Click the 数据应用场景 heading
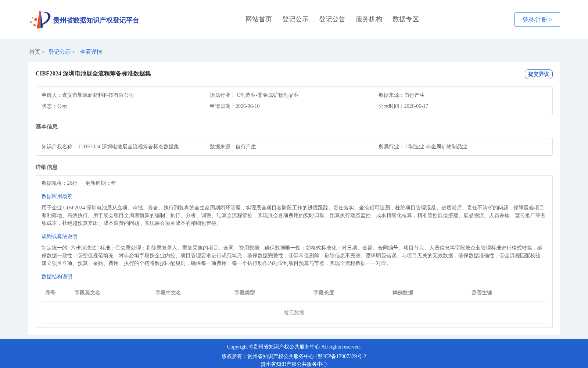The image size is (588, 368). point(57,197)
